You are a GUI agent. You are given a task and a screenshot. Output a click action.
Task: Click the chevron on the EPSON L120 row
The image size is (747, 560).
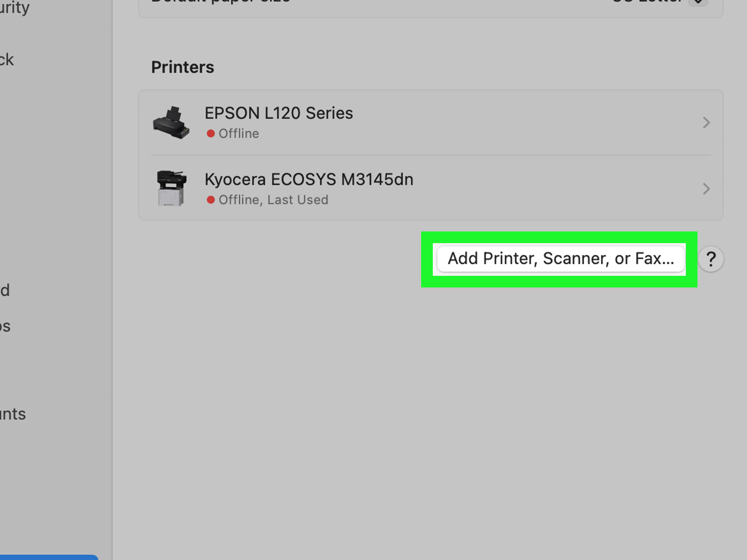(706, 122)
